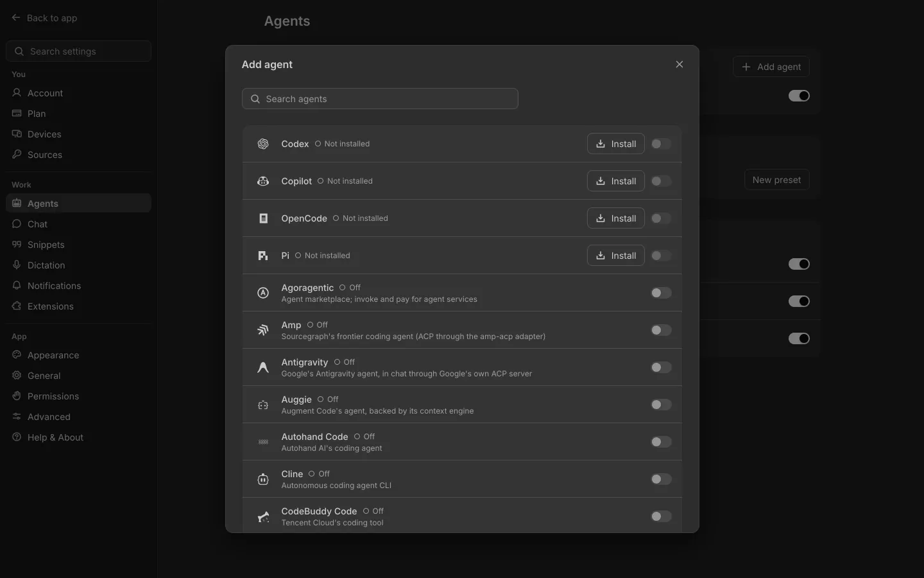Enable the Autohand Code agent

coord(661,442)
